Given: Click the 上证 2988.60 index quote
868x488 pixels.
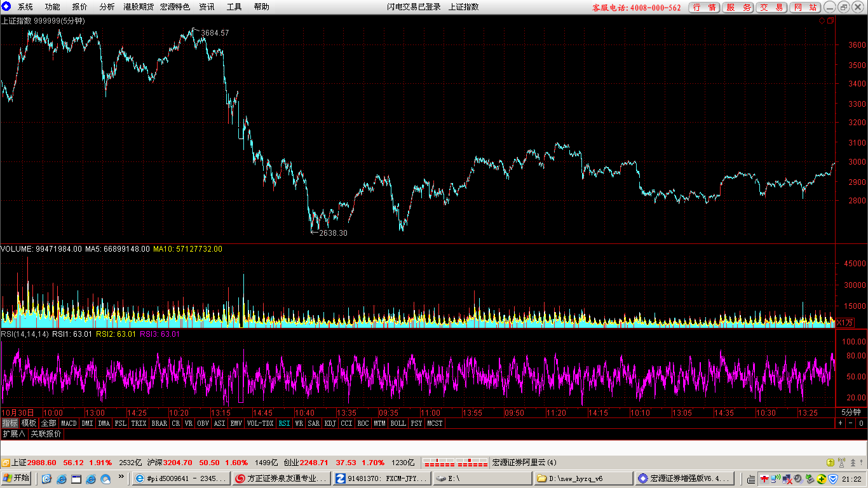Looking at the screenshot, I should click(34, 463).
